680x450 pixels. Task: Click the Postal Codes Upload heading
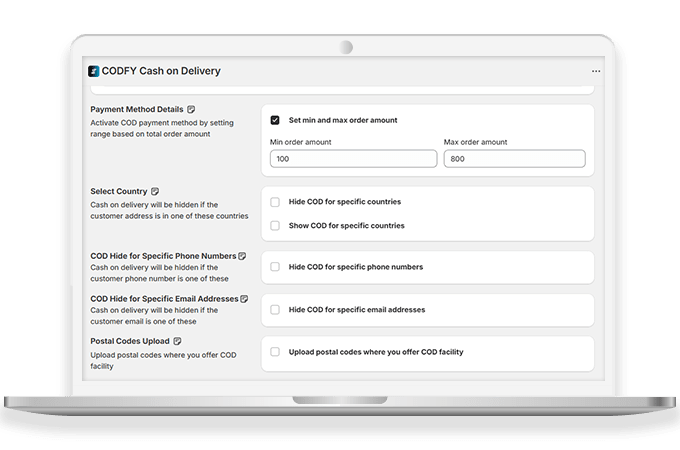point(130,341)
